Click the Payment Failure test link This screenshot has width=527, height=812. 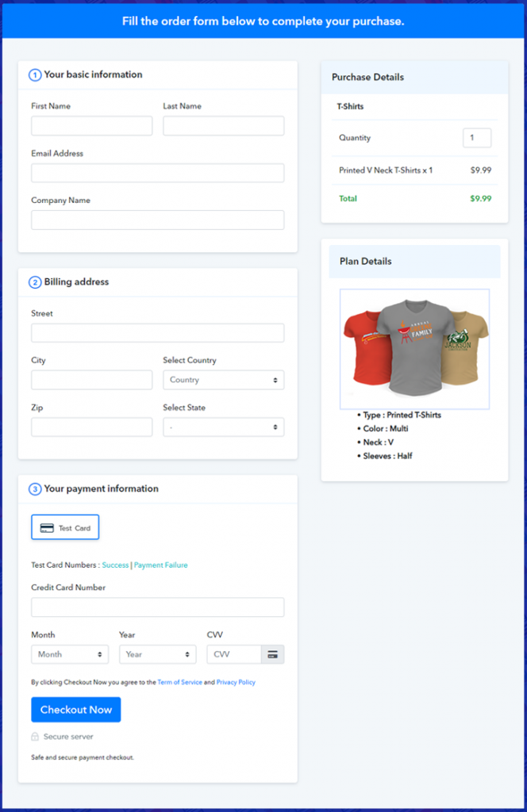click(161, 565)
